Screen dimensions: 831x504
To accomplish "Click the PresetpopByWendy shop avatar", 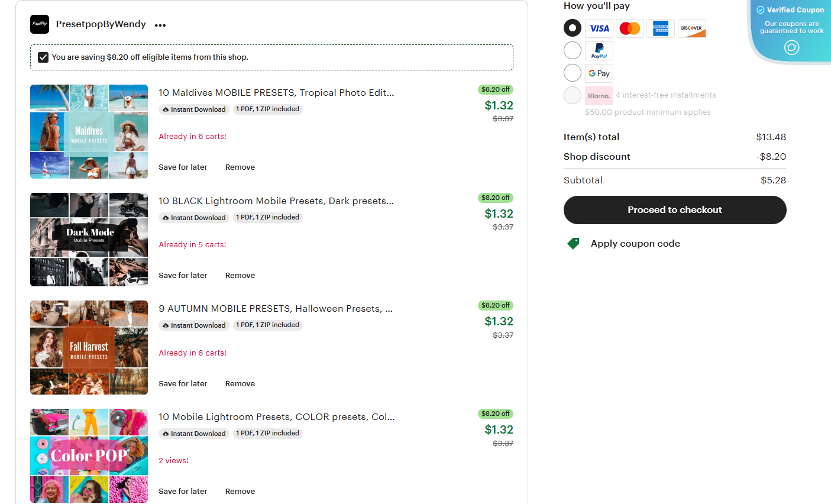I will pos(39,24).
